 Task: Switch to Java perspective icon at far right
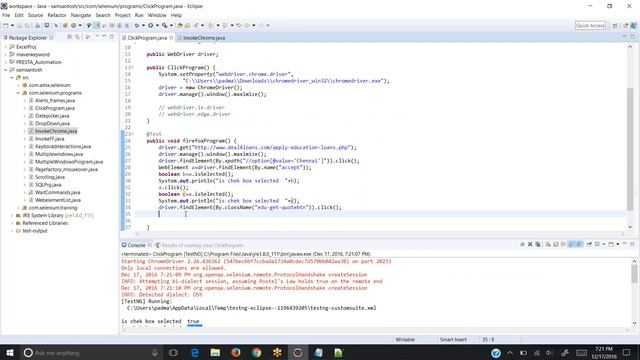pos(634,25)
